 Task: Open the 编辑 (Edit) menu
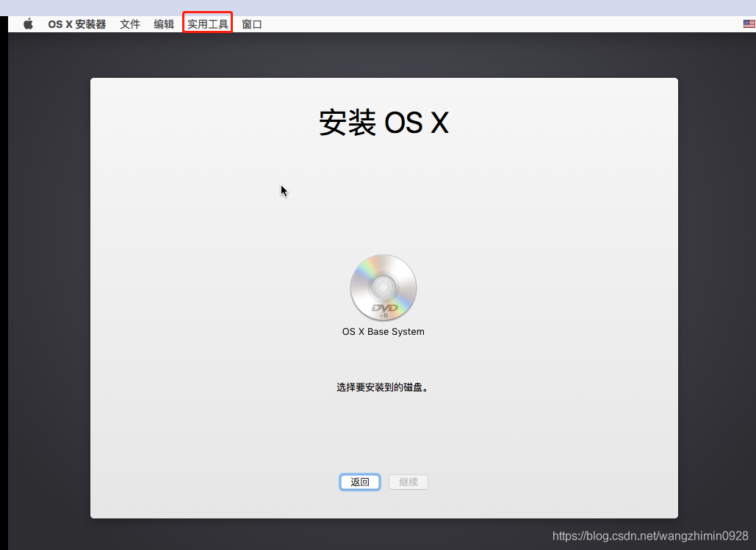tap(163, 23)
